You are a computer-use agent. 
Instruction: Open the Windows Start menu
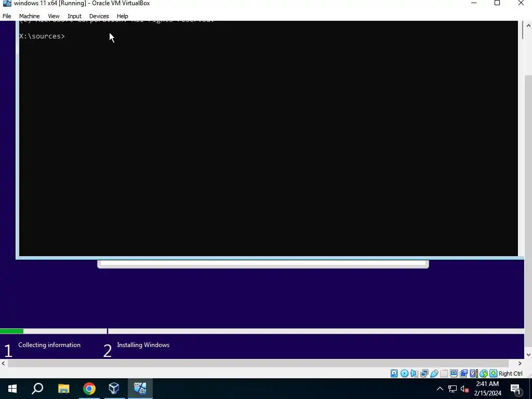point(12,389)
